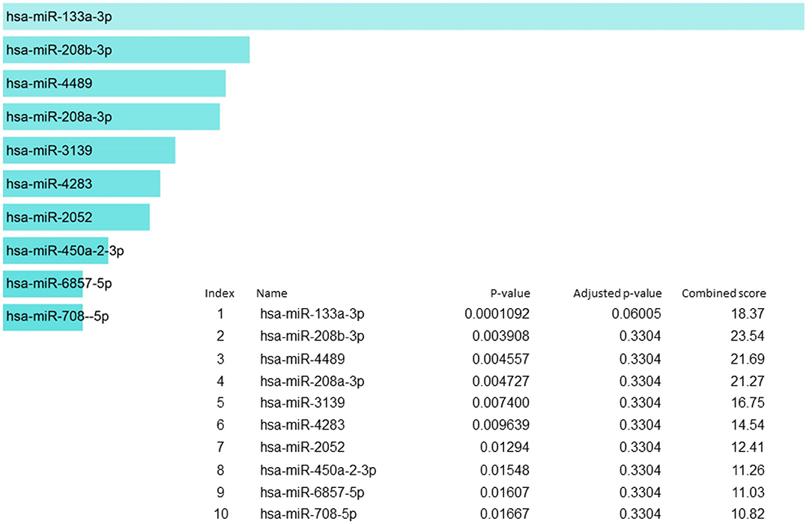Select the combined score 21.27
This screenshot has width=812, height=524.
(748, 382)
